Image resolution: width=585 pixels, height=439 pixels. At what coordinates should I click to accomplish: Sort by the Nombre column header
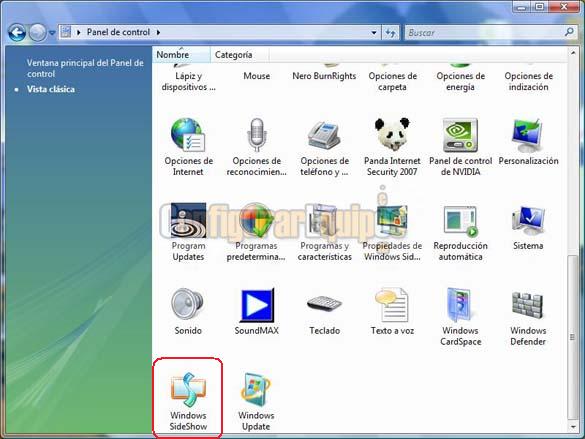(181, 54)
